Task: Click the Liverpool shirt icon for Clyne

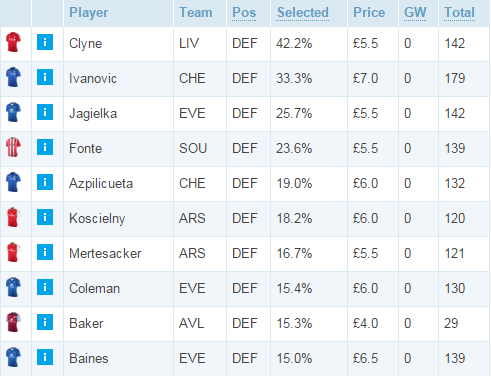Action: click(x=13, y=42)
